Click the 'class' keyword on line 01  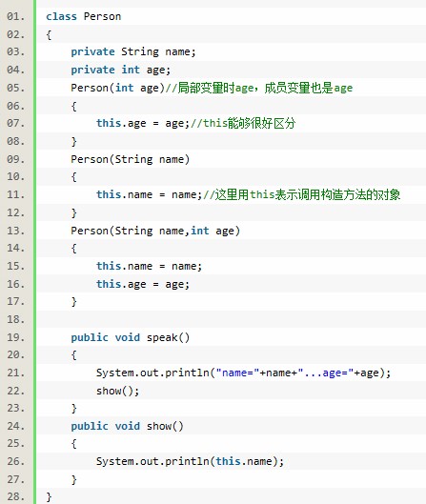tap(61, 16)
